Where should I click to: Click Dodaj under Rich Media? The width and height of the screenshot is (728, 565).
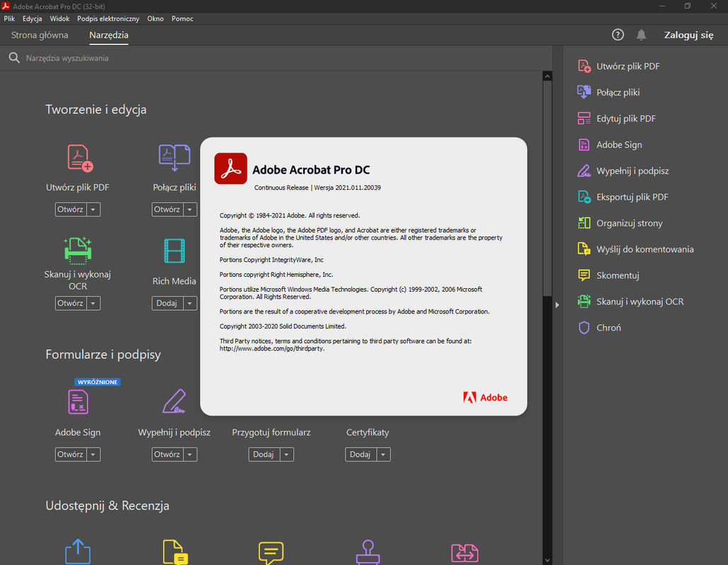coord(167,304)
